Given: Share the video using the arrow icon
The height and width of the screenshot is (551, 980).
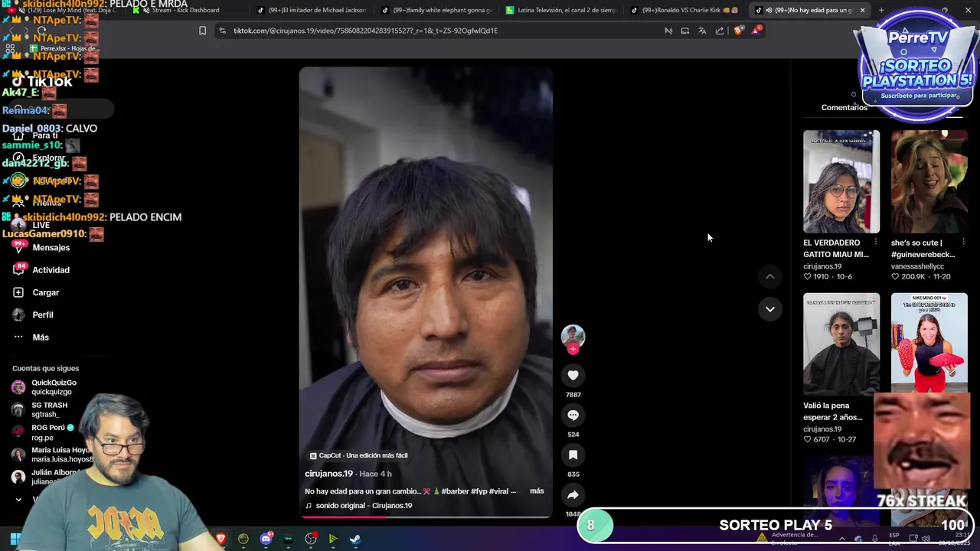Looking at the screenshot, I should (573, 494).
